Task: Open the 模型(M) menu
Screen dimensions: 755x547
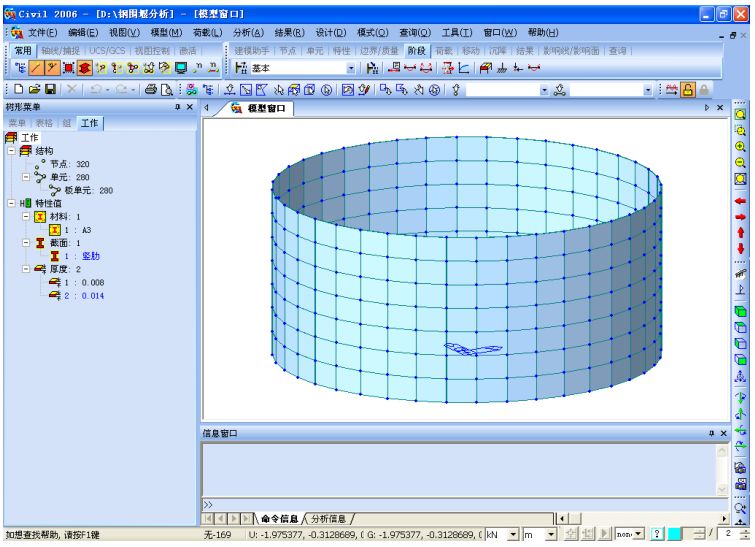Action: point(166,32)
